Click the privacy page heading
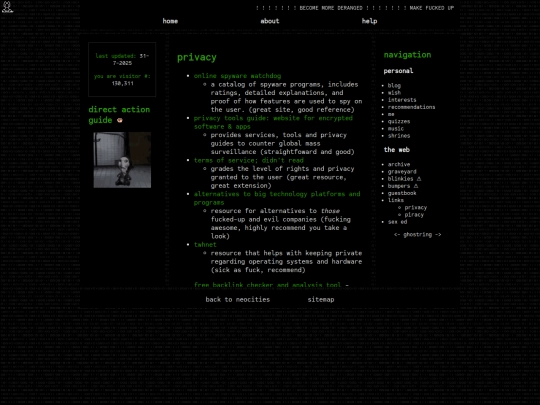The height and width of the screenshot is (405, 540). [197, 58]
